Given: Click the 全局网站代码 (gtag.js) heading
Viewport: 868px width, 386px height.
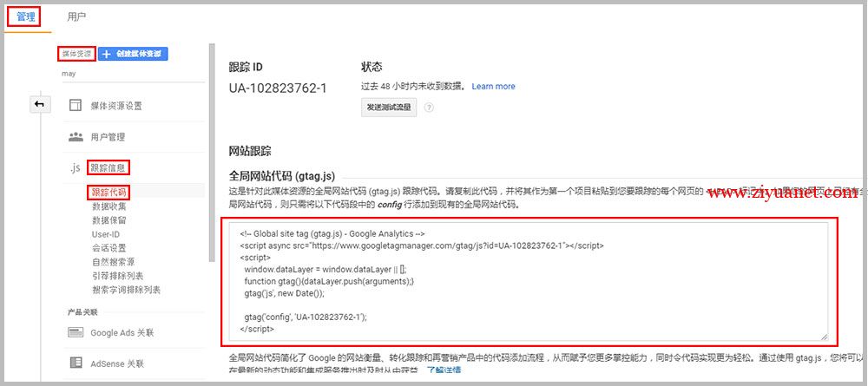Looking at the screenshot, I should [x=282, y=176].
